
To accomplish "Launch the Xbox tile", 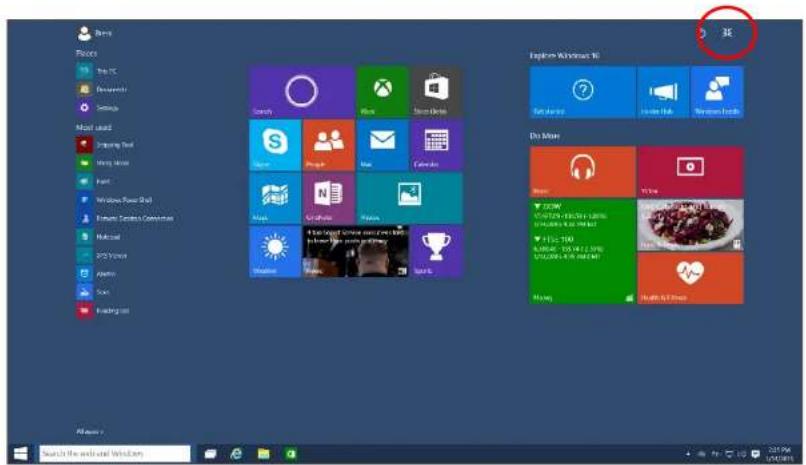I will [382, 91].
